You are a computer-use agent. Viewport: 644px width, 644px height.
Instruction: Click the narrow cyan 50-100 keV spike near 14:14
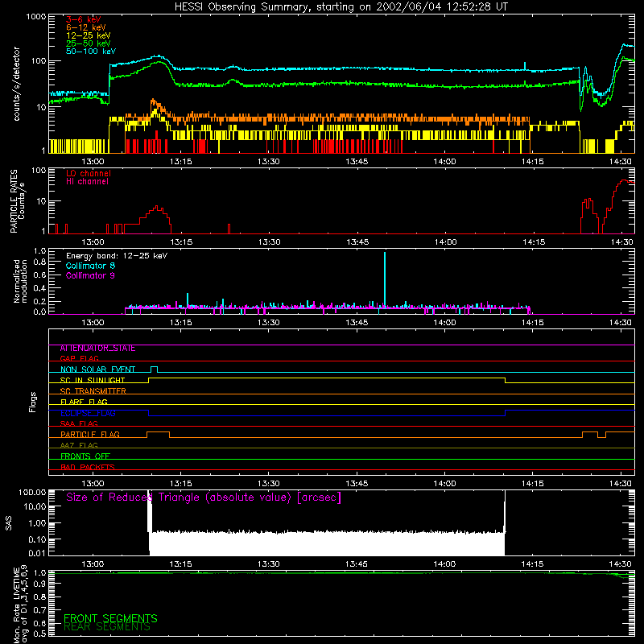tap(525, 66)
